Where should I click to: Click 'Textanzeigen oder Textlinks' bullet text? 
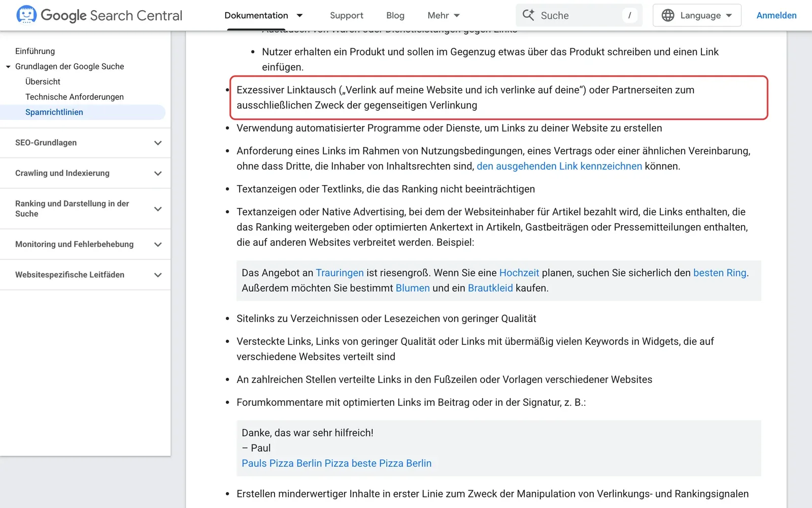(386, 189)
